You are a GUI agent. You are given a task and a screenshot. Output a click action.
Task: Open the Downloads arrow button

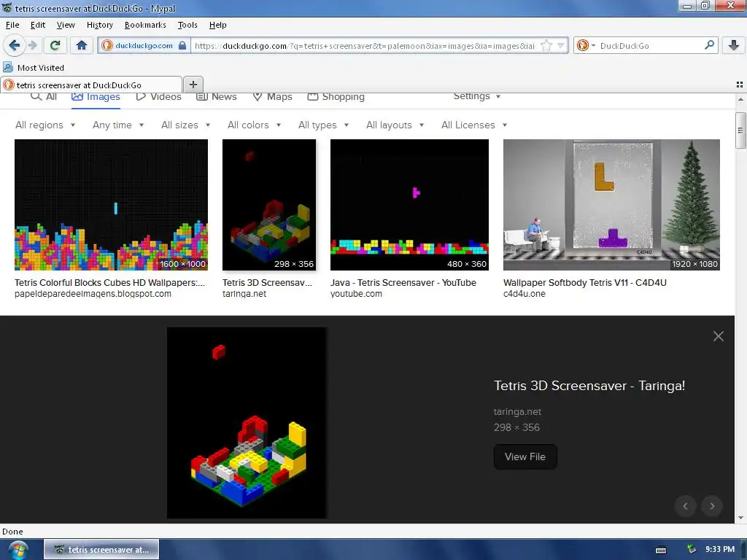pyautogui.click(x=734, y=45)
